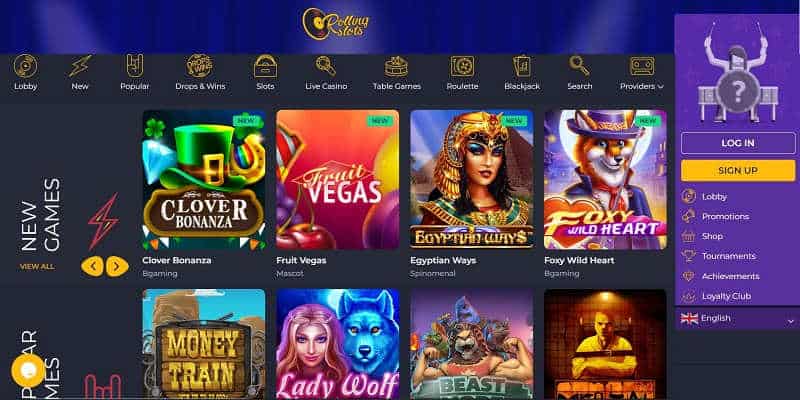This screenshot has width=800, height=400.
Task: Open the Blackjack cards category
Action: tap(522, 66)
